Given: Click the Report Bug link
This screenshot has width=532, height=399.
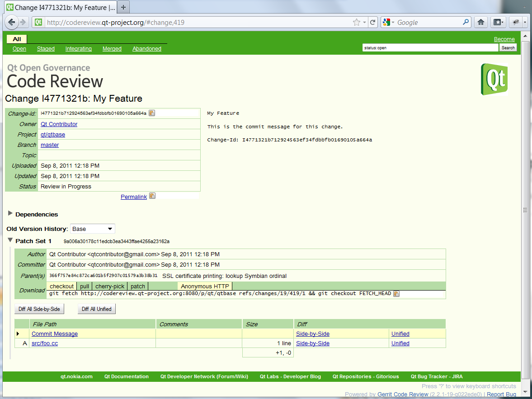Looking at the screenshot, I should pos(501,394).
